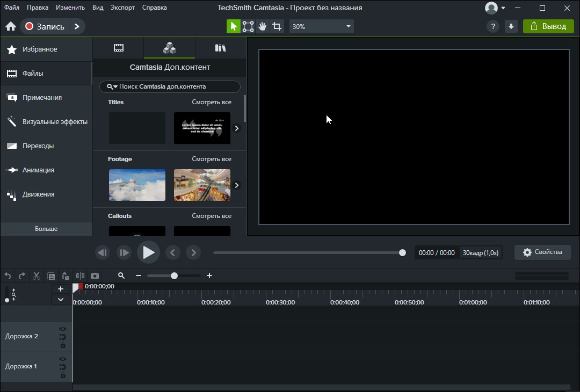Copy the selection on the timeline toolbar

[x=51, y=276]
